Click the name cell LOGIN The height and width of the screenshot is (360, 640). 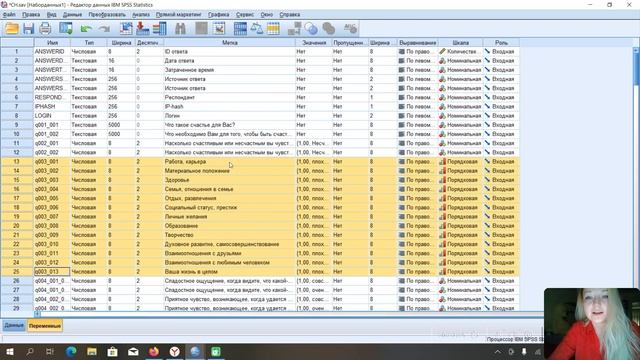pyautogui.click(x=52, y=116)
